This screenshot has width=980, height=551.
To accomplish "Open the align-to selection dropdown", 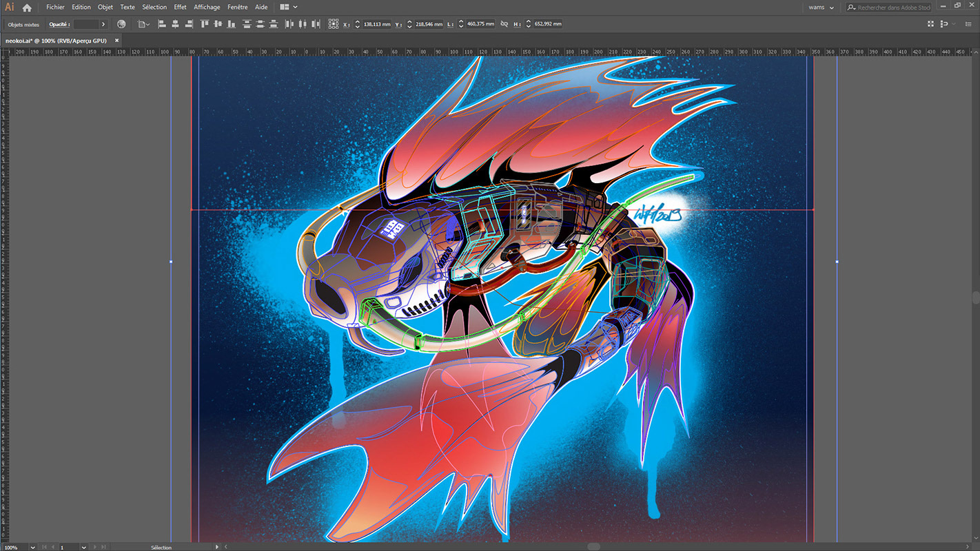I will click(x=143, y=24).
